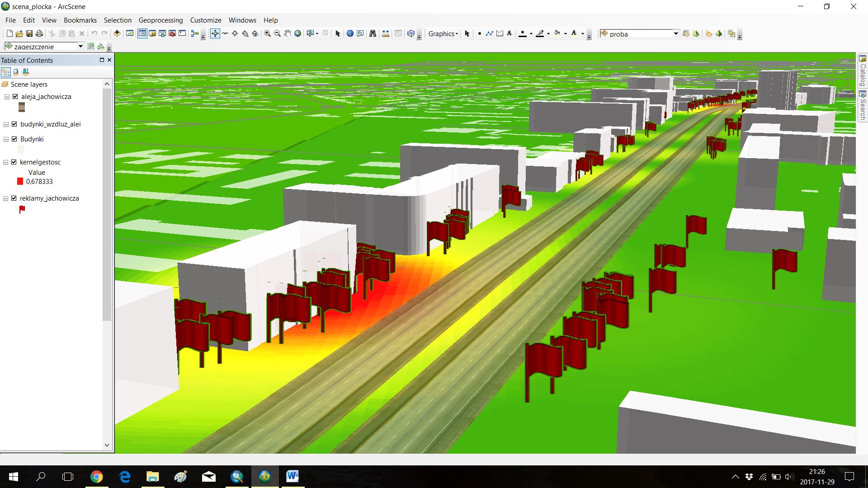Viewport: 868px width, 488px height.
Task: Open the View menu
Action: [x=49, y=20]
